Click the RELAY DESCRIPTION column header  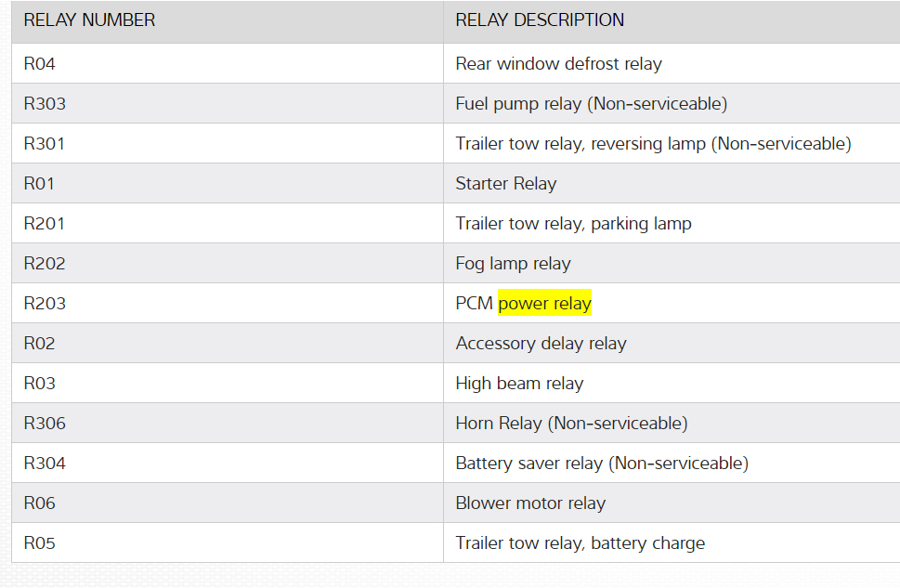point(540,20)
